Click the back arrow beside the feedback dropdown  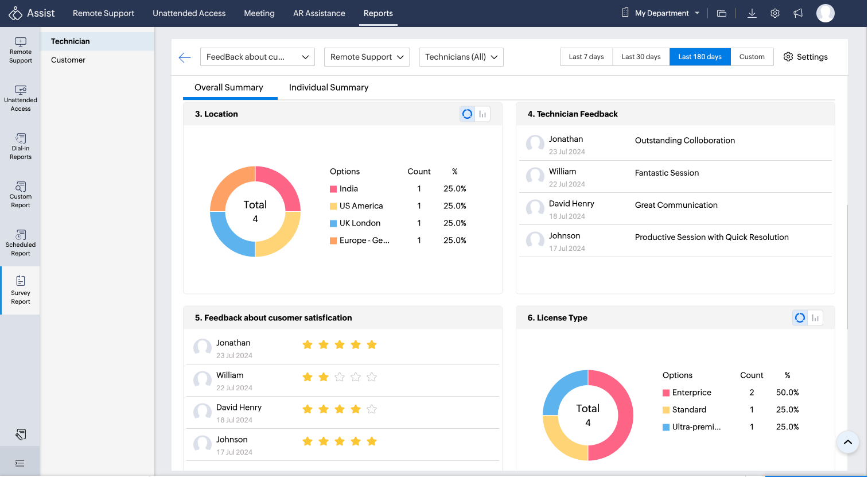click(x=185, y=57)
